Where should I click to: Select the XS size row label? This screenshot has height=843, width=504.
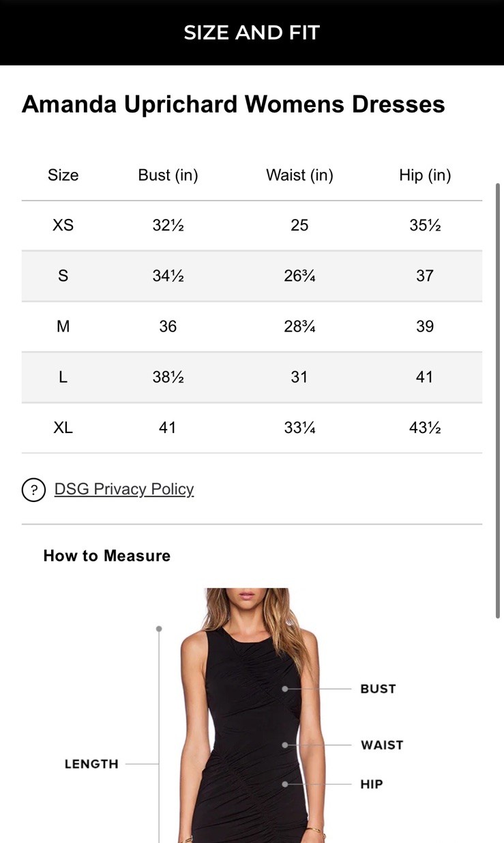pos(63,225)
